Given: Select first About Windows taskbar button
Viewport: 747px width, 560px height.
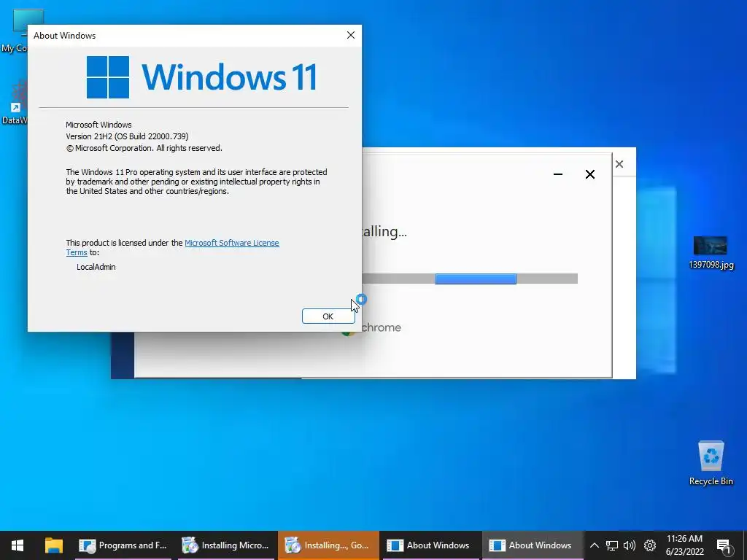Looking at the screenshot, I should (429, 545).
